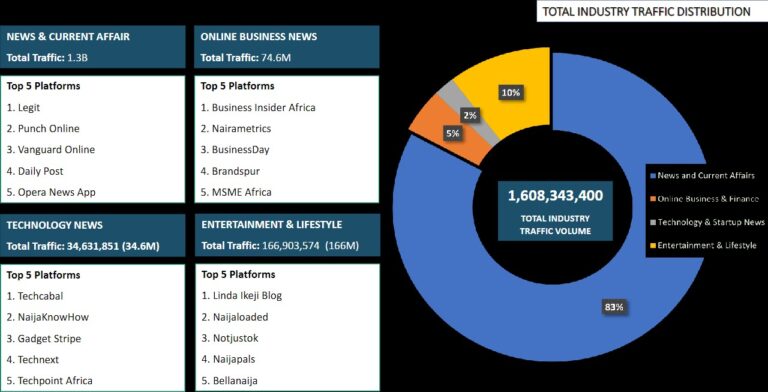This screenshot has height=392, width=768.
Task: Click the gray Technology & Startup News legend swatch
Action: pyautogui.click(x=652, y=222)
